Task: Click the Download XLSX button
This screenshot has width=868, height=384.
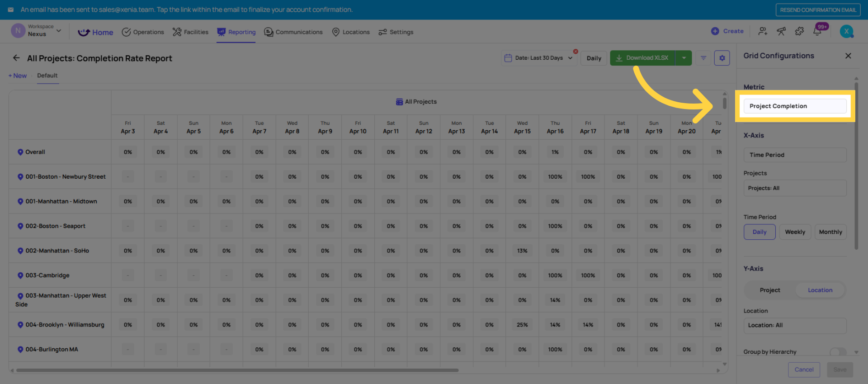Action: [x=642, y=58]
